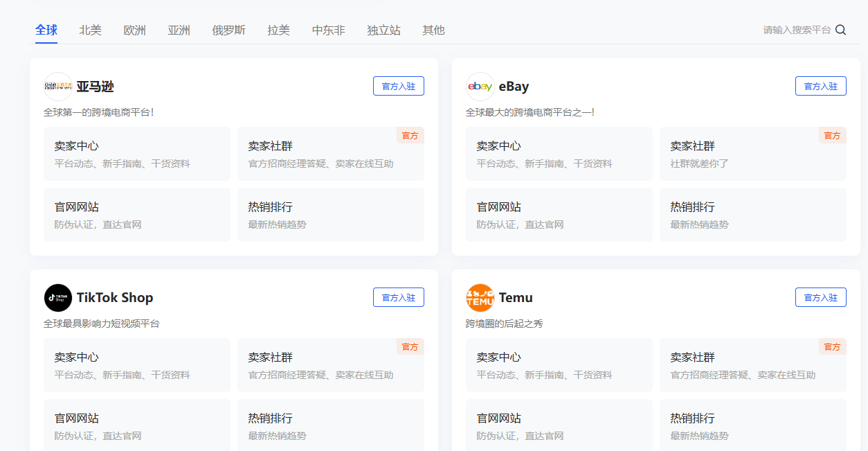
Task: Click the Amazon logo icon
Action: pos(58,87)
